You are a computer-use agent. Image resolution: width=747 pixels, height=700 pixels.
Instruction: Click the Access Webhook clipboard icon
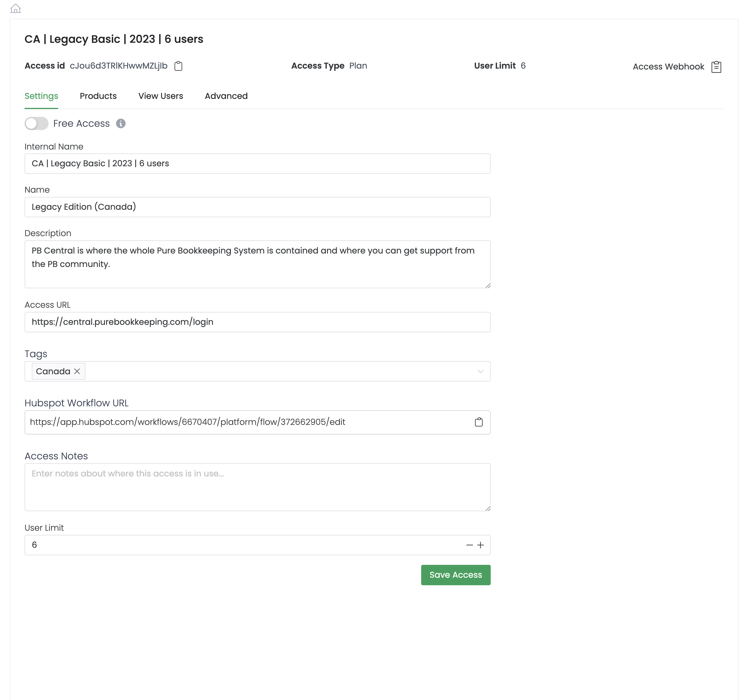pyautogui.click(x=716, y=67)
